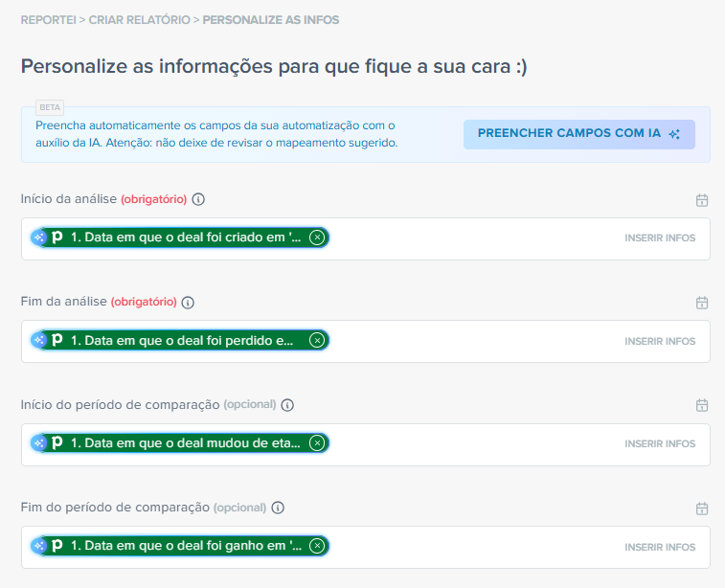Click Inserir Infos for Fim do período de comparação
Screen dimensions: 725x588
point(660,547)
